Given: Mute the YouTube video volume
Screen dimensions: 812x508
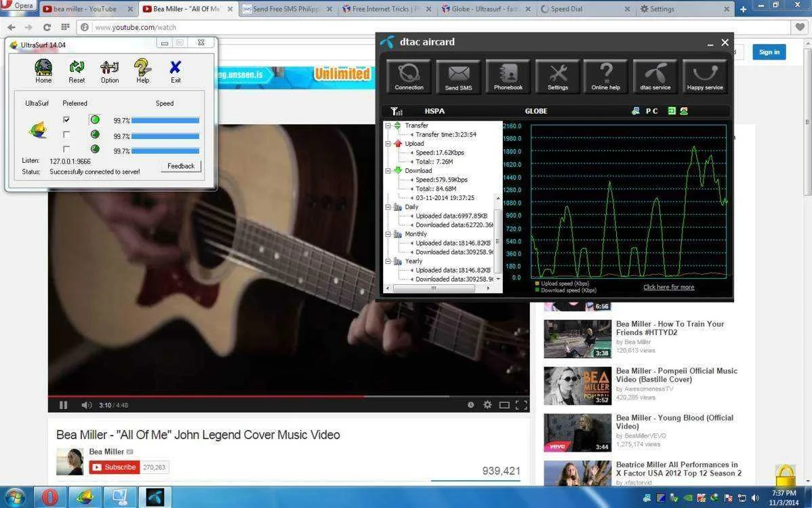Looking at the screenshot, I should click(87, 405).
